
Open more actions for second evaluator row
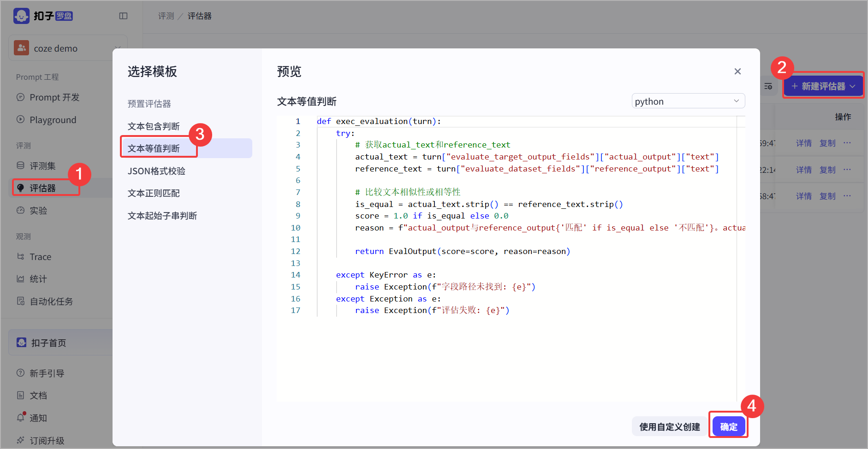coord(847,170)
